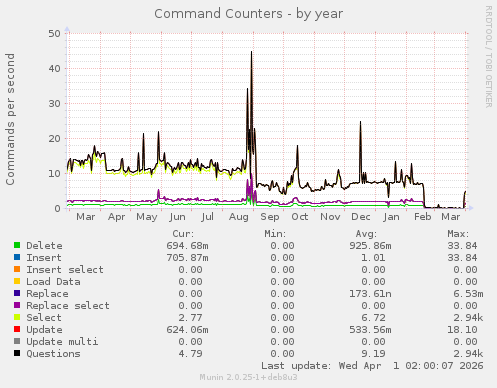Click Select average value 6.72
Viewport: 497px width, 388px height.
coord(373,318)
